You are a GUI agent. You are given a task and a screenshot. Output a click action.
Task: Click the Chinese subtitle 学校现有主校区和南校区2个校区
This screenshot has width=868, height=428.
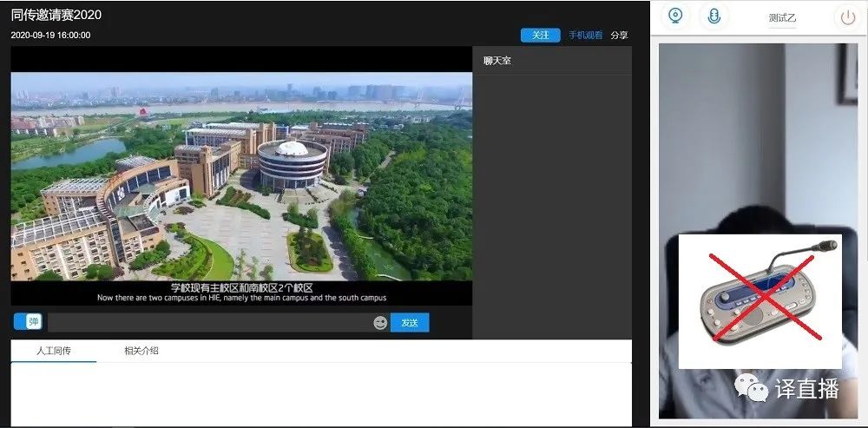point(242,287)
